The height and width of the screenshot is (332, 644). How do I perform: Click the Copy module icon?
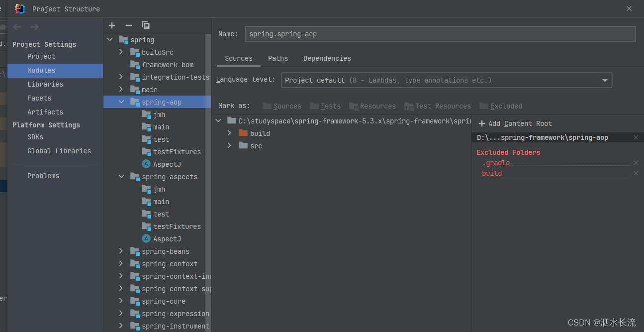point(146,25)
